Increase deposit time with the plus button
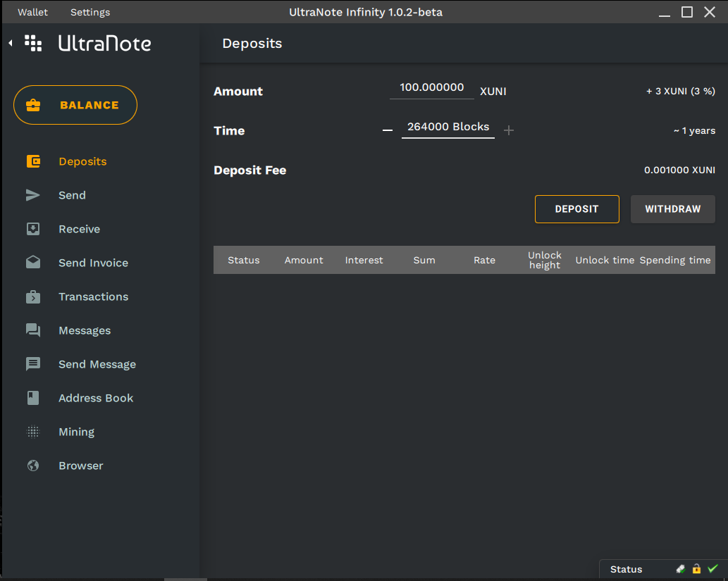Image resolution: width=728 pixels, height=581 pixels. [x=509, y=130]
